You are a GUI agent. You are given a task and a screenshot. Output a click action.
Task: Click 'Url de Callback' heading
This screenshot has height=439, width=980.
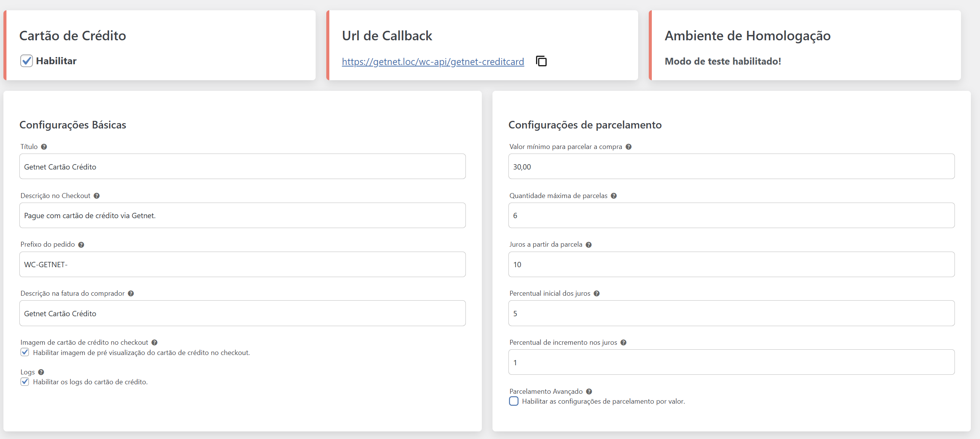coord(387,36)
